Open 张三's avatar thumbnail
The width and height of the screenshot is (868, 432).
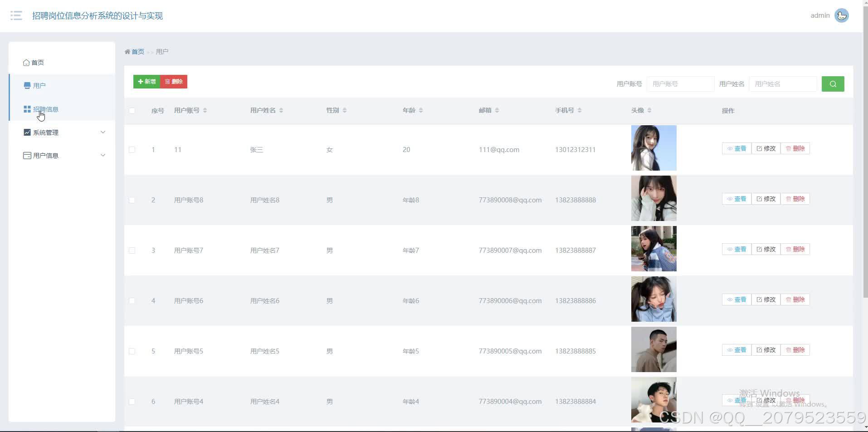(x=654, y=148)
